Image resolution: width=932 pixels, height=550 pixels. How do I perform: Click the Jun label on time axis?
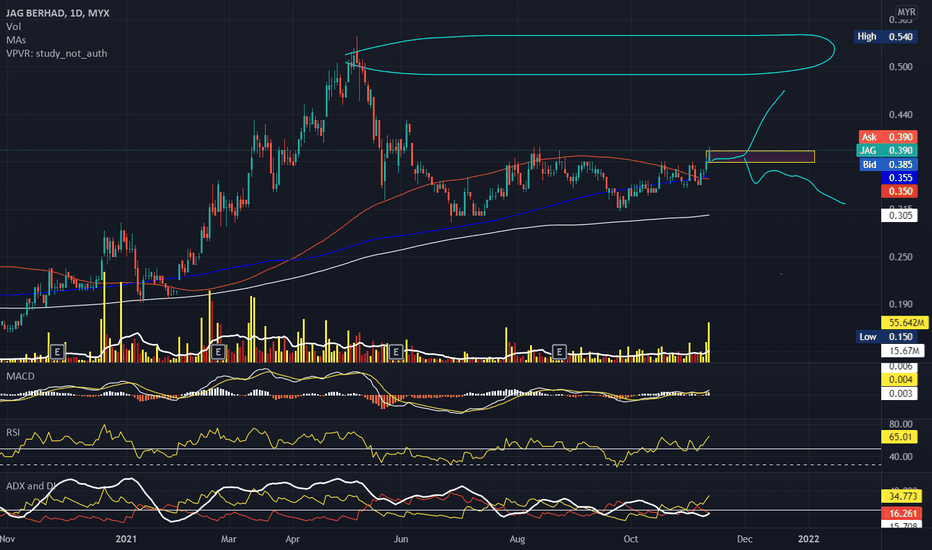pos(401,539)
